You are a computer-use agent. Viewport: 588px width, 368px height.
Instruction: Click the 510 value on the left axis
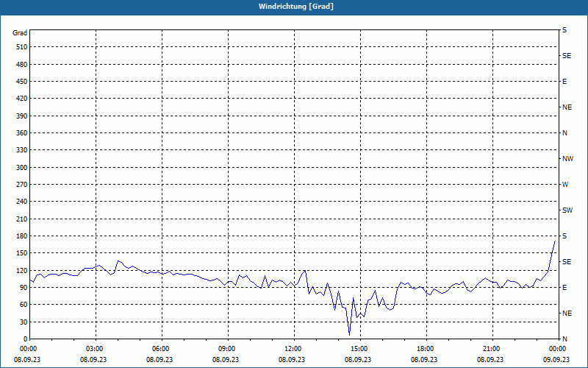click(x=22, y=47)
